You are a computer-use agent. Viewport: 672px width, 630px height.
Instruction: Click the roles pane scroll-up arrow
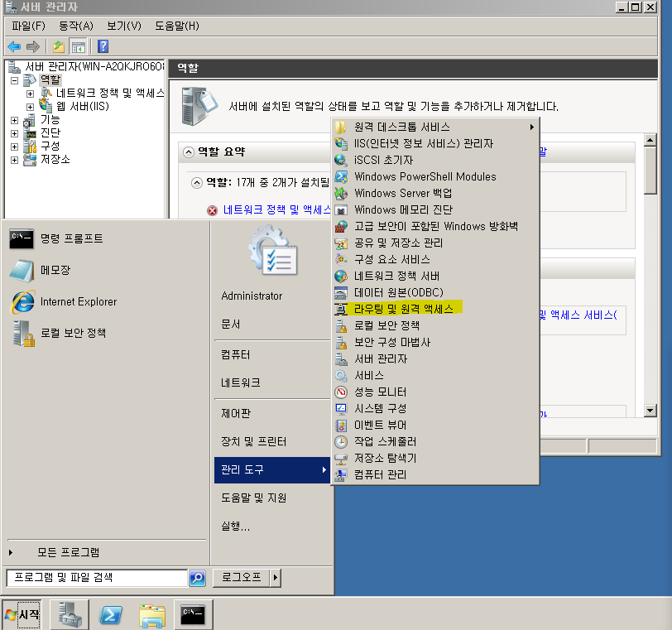[x=650, y=140]
